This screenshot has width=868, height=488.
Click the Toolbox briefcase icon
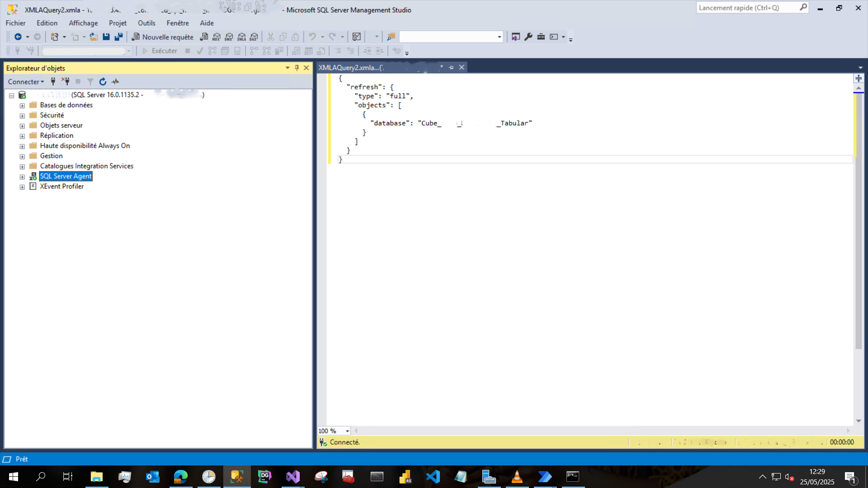click(541, 37)
